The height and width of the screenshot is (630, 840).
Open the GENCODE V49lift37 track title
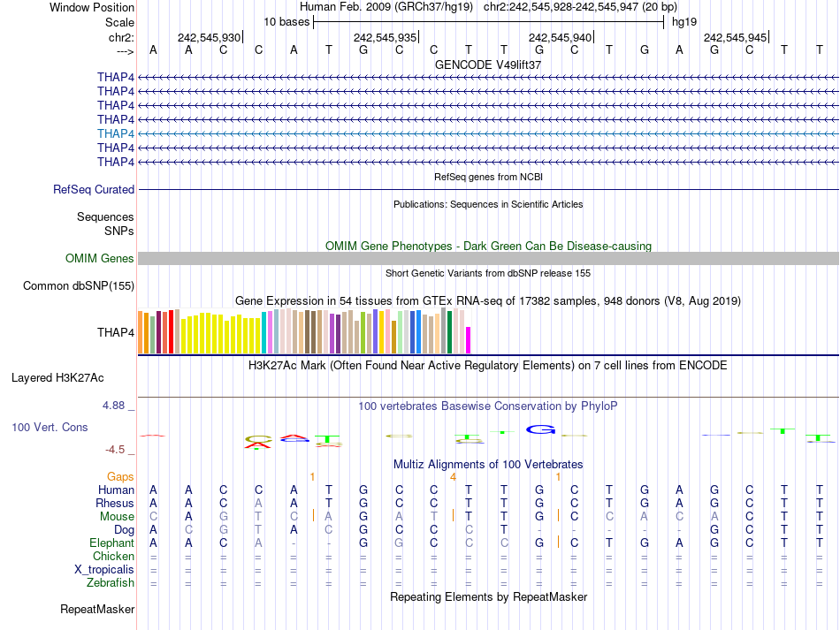click(x=488, y=65)
